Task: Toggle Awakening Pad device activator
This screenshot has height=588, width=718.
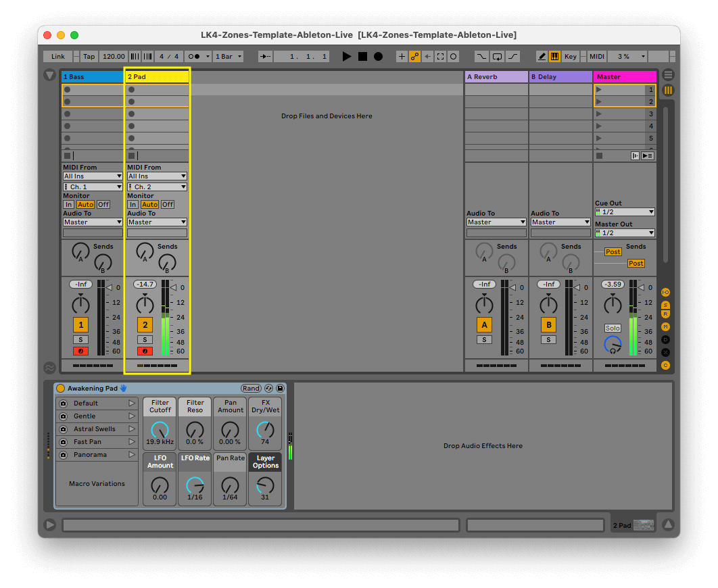Action: [x=60, y=389]
